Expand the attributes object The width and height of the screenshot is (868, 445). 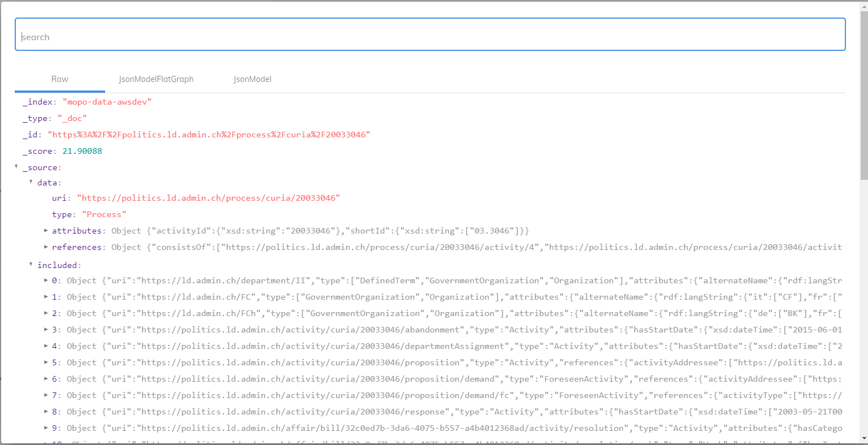tap(46, 231)
